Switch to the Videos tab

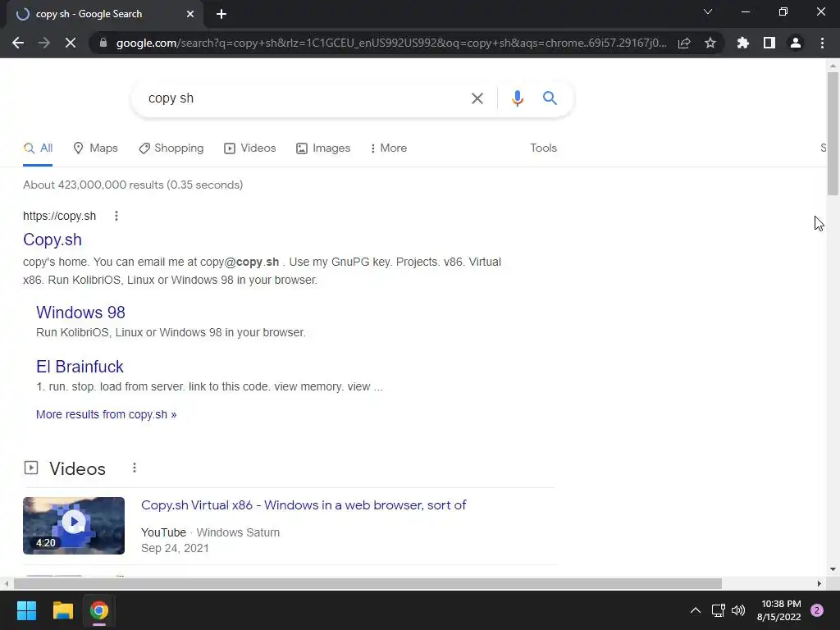coord(249,148)
